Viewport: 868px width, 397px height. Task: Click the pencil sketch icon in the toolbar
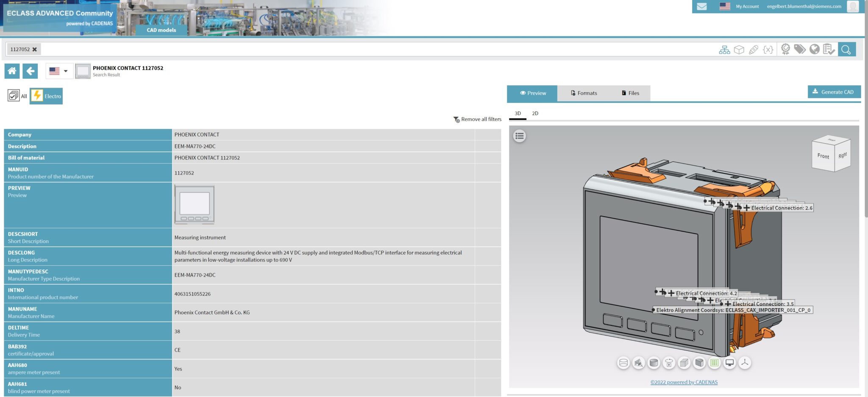(754, 50)
